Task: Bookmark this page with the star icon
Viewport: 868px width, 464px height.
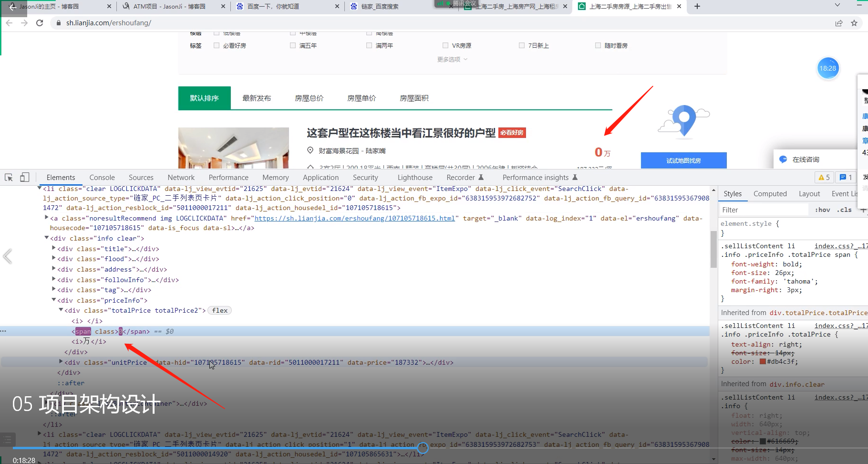Action: click(854, 23)
